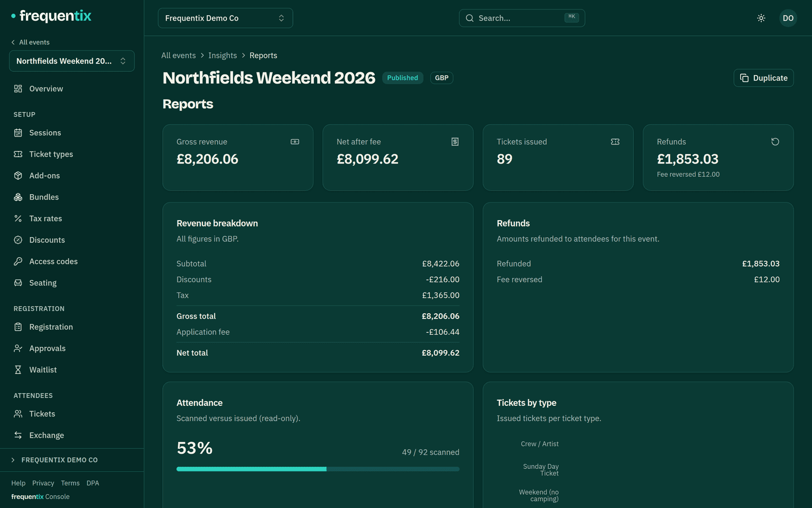Click the Weekend (no camping) chart label
This screenshot has width=812, height=508.
click(539, 496)
